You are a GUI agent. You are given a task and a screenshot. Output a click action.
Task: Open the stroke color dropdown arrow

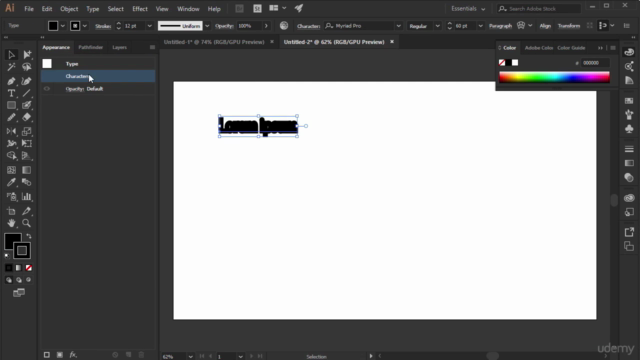(x=84, y=26)
